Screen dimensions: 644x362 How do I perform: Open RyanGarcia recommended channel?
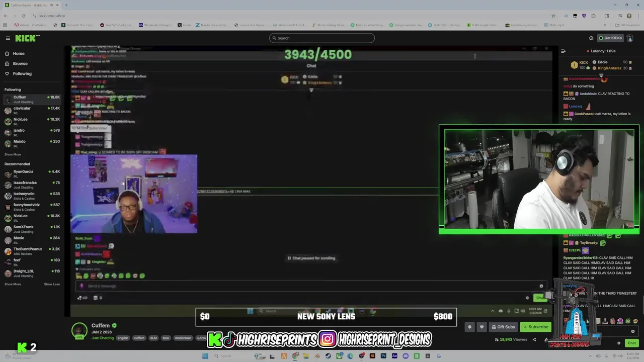point(32,173)
